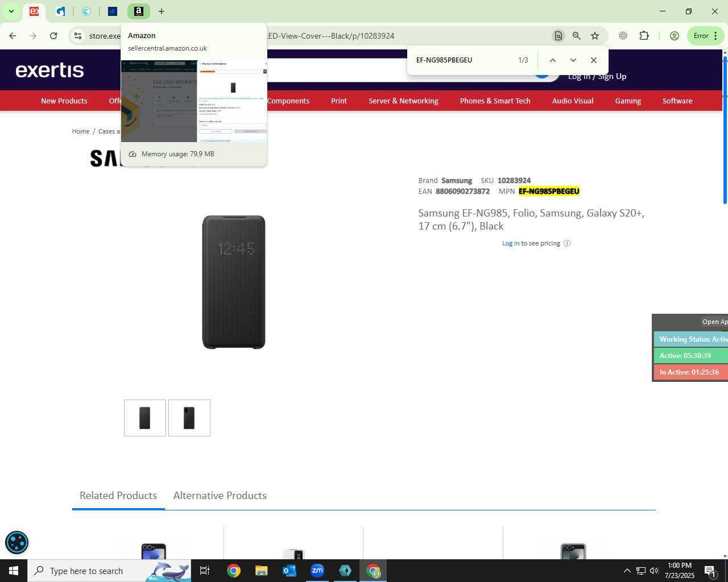The height and width of the screenshot is (582, 728).
Task: Open Zoom from taskbar
Action: click(317, 571)
